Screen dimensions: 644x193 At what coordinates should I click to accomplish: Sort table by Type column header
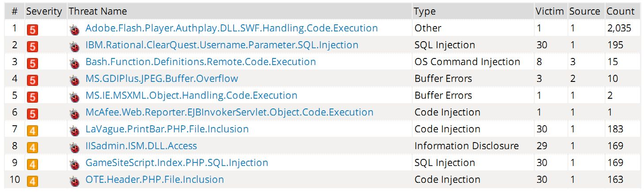click(425, 12)
